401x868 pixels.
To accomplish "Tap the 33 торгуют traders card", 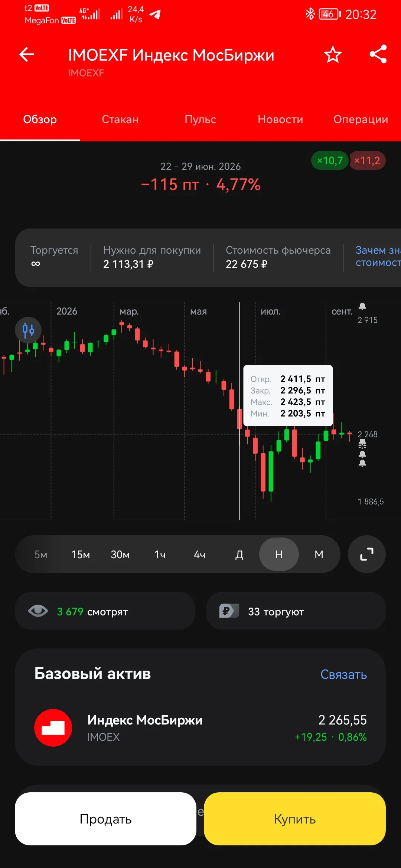I will click(x=296, y=611).
